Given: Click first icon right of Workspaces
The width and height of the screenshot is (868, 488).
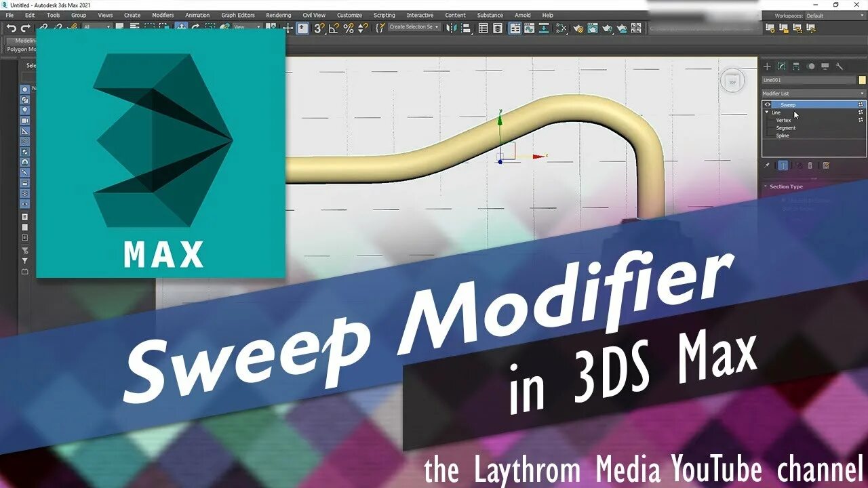Looking at the screenshot, I should click(770, 28).
